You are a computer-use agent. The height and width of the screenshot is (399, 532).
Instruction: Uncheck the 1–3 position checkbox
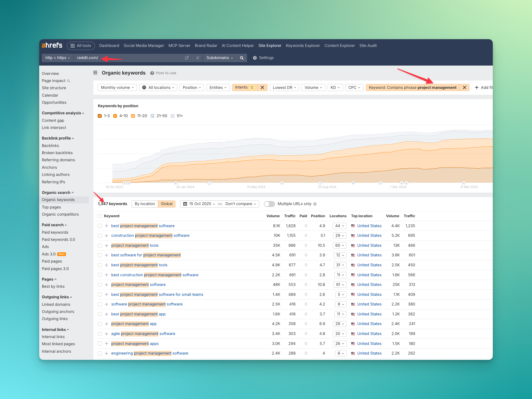pos(100,116)
